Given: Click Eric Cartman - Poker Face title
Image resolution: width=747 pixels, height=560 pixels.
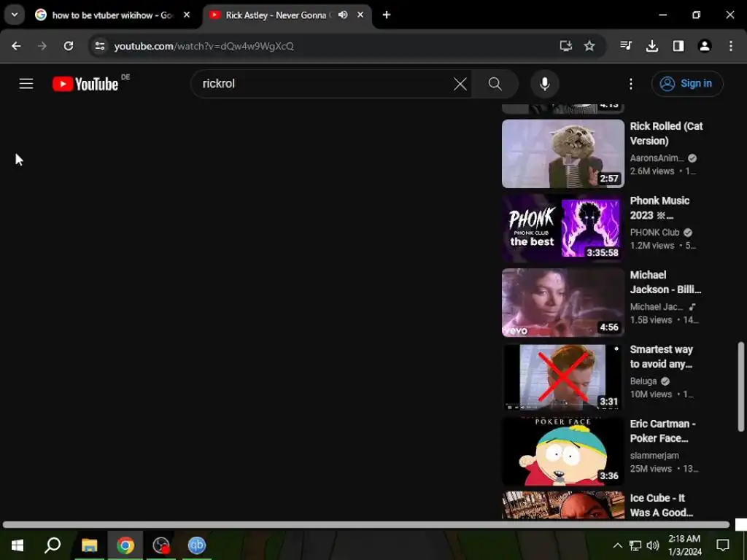Looking at the screenshot, I should pyautogui.click(x=662, y=431).
